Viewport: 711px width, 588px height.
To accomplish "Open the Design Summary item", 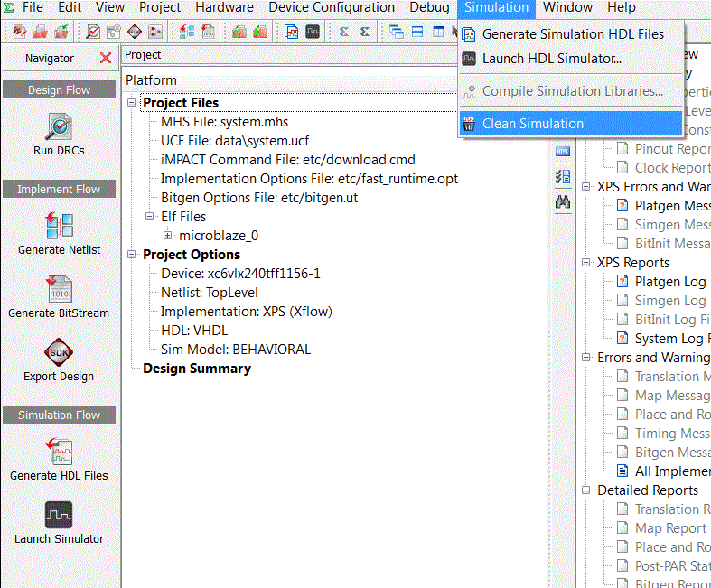I will [x=197, y=369].
